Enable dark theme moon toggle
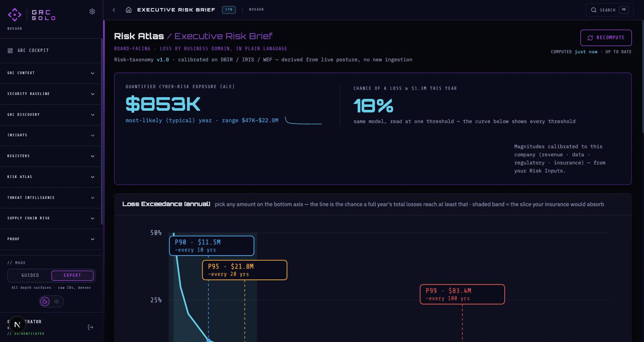Image resolution: width=644 pixels, height=342 pixels. (x=45, y=302)
